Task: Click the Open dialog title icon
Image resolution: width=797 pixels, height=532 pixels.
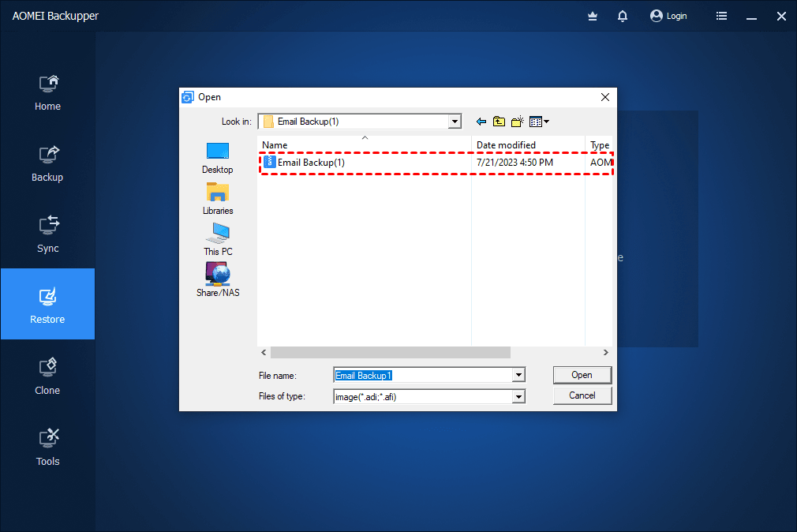Action: coord(188,97)
